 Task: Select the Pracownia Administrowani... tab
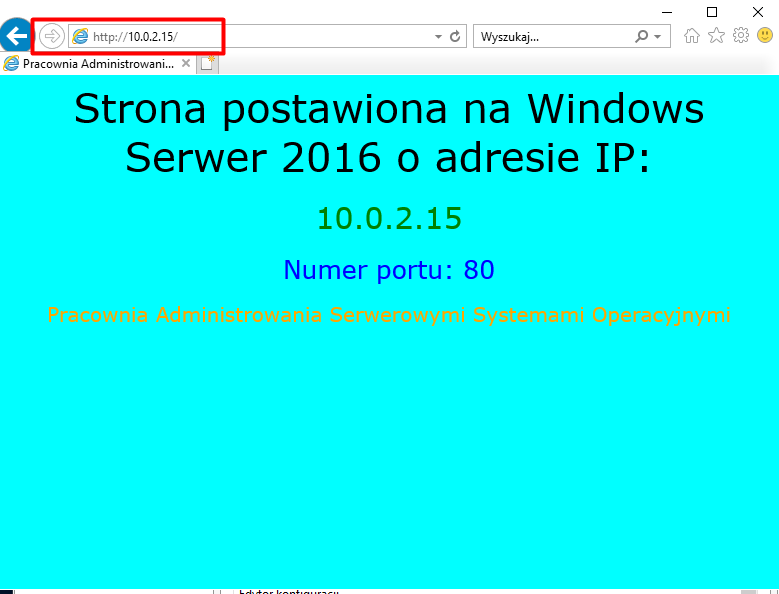(x=90, y=63)
